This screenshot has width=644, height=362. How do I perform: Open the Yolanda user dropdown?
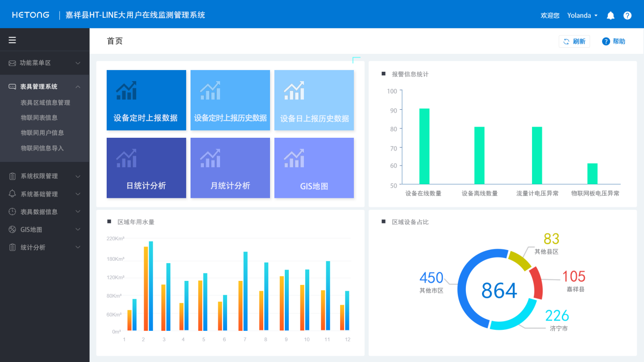[x=582, y=15]
